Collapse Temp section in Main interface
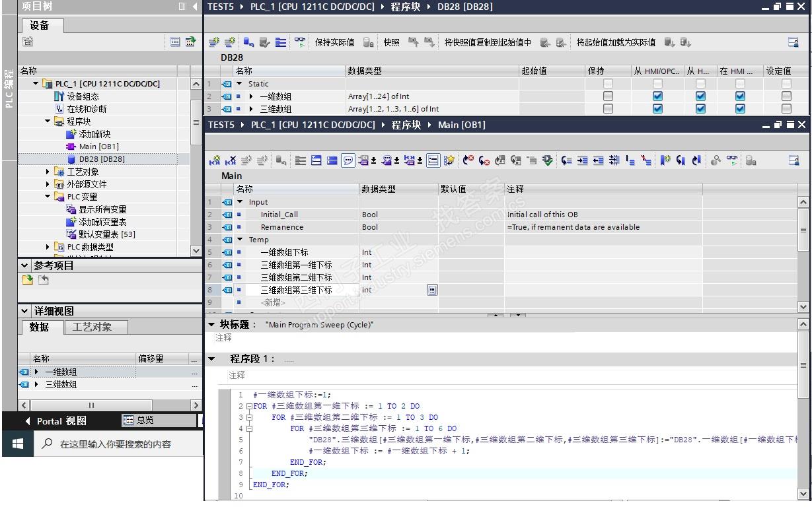 pos(240,240)
